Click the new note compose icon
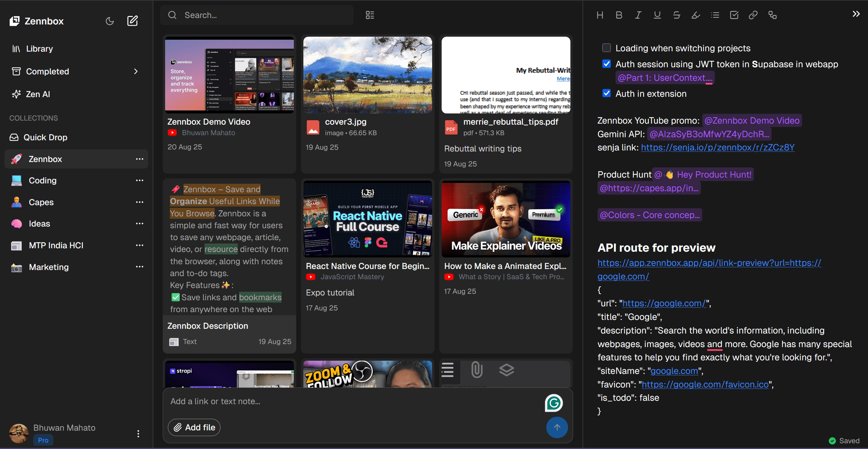The width and height of the screenshot is (868, 449). 132,21
